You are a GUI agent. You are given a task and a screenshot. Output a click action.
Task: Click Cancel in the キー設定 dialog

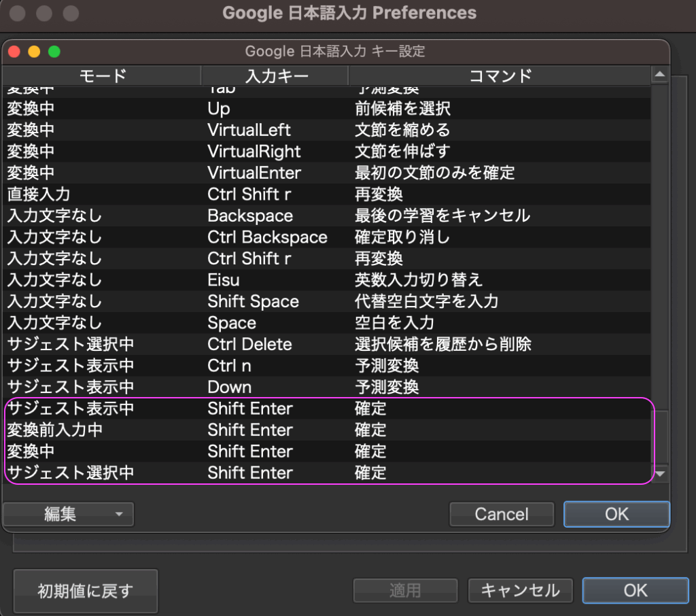tap(502, 514)
